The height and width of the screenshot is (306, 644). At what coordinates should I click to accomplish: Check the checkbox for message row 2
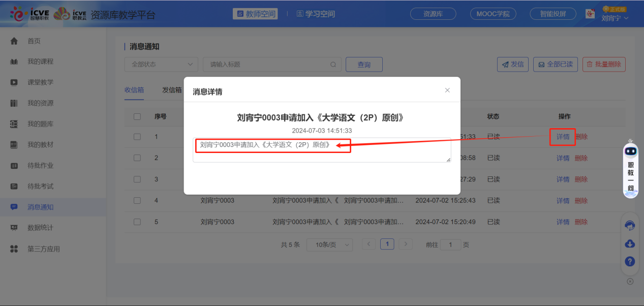coord(136,158)
